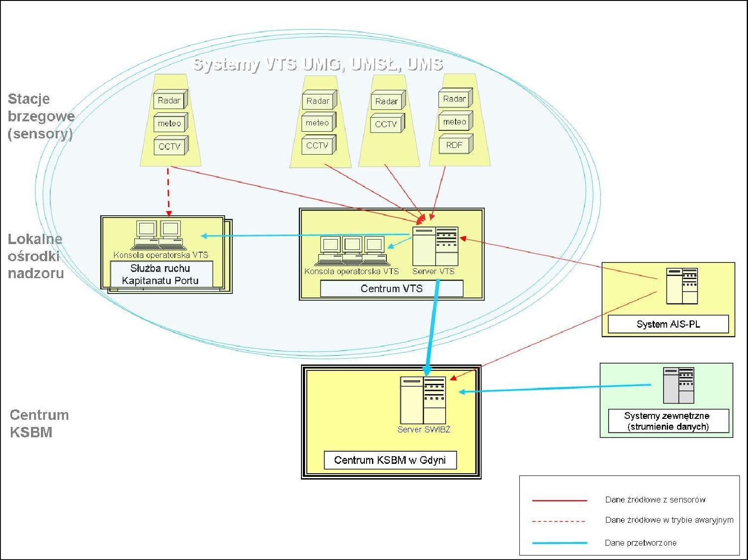Select the Radar box in the two-sensor station
Viewport: 748px width, 560px height.
(388, 101)
